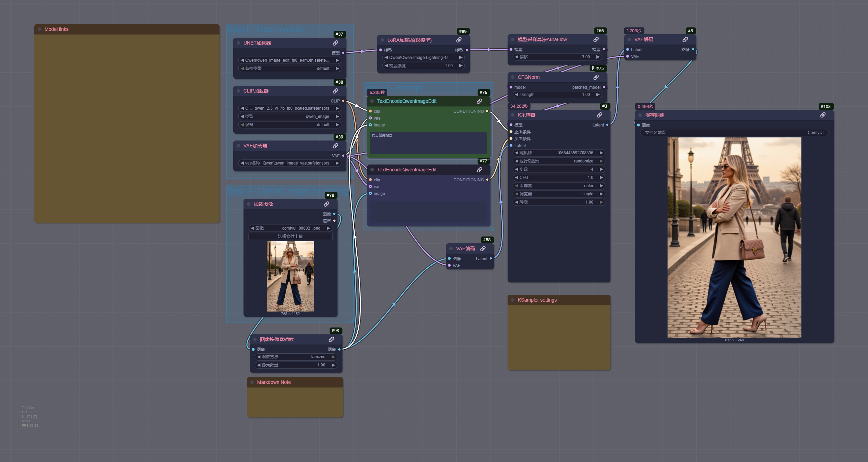Collapse the Model links note node
This screenshot has height=462, width=868.
(39, 29)
